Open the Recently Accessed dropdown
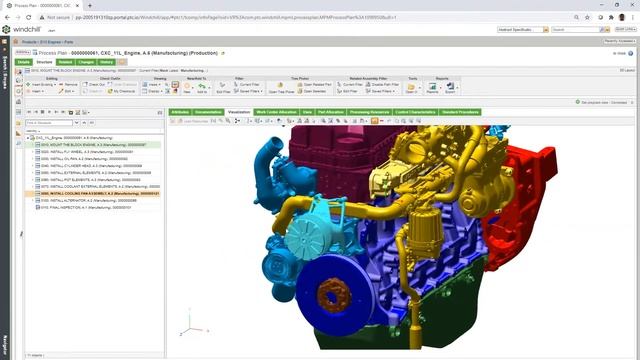Viewport: 640px width, 360px height. point(620,41)
